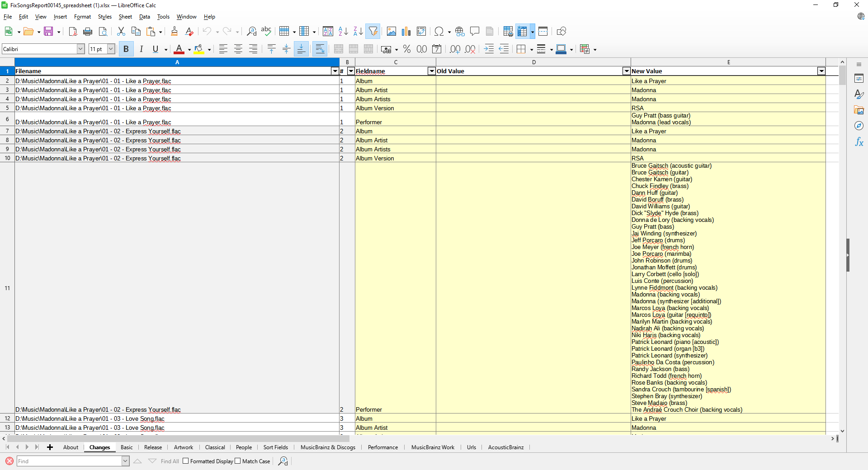Toggle Freeze Rows and Columns button
Screen dimensions: 868x470
click(522, 31)
